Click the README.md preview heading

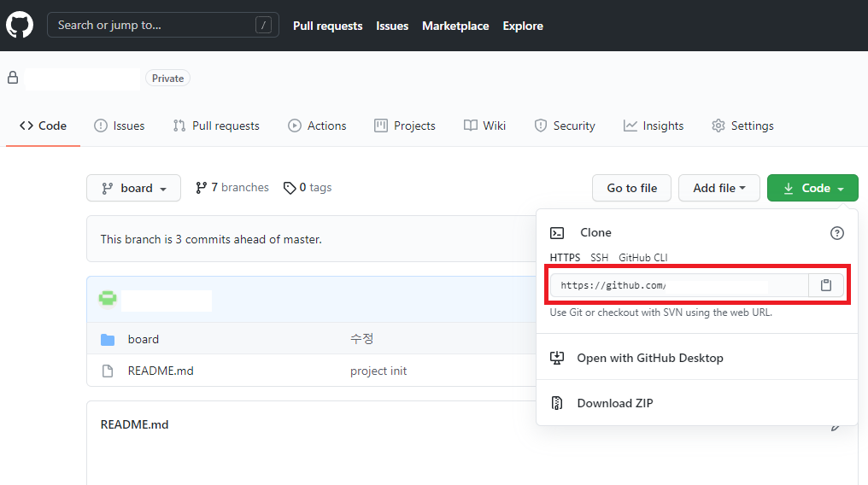(x=134, y=424)
